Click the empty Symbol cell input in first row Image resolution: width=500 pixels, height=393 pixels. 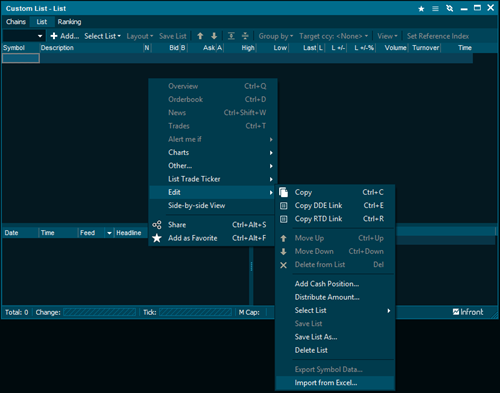(21, 58)
